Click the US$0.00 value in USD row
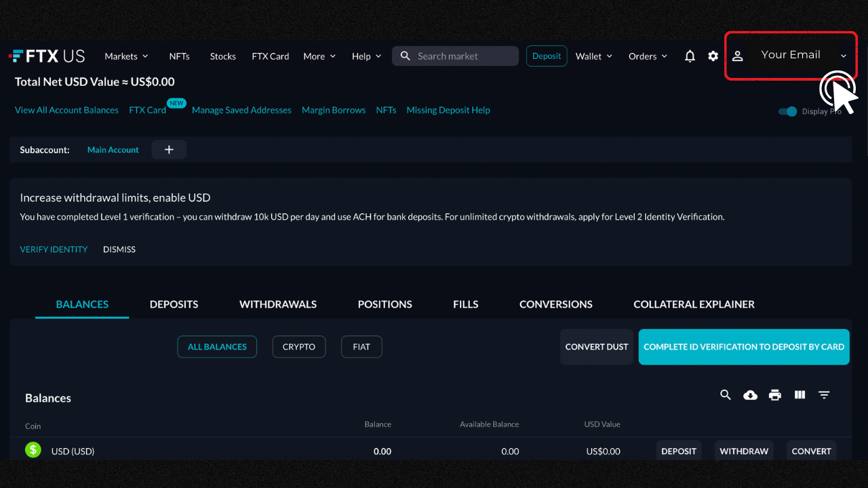The image size is (868, 488). pyautogui.click(x=604, y=451)
